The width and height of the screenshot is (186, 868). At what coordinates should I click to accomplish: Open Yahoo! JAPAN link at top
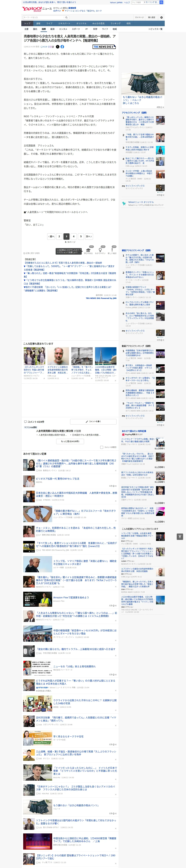(116, 2)
